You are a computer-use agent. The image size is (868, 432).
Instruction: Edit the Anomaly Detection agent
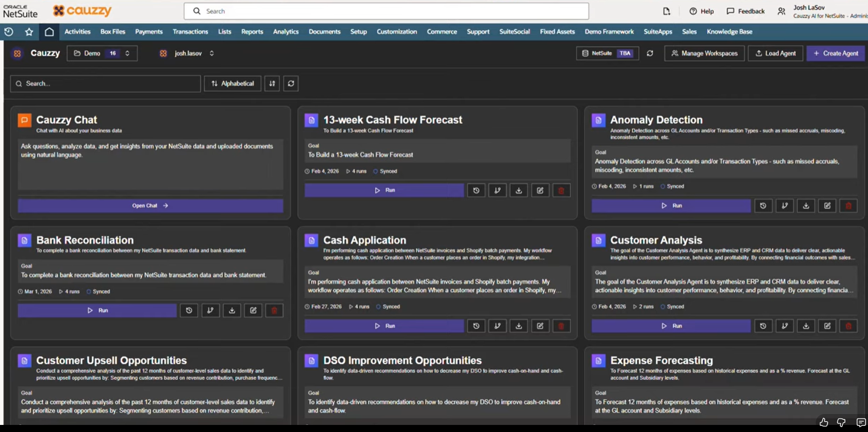[x=827, y=206]
